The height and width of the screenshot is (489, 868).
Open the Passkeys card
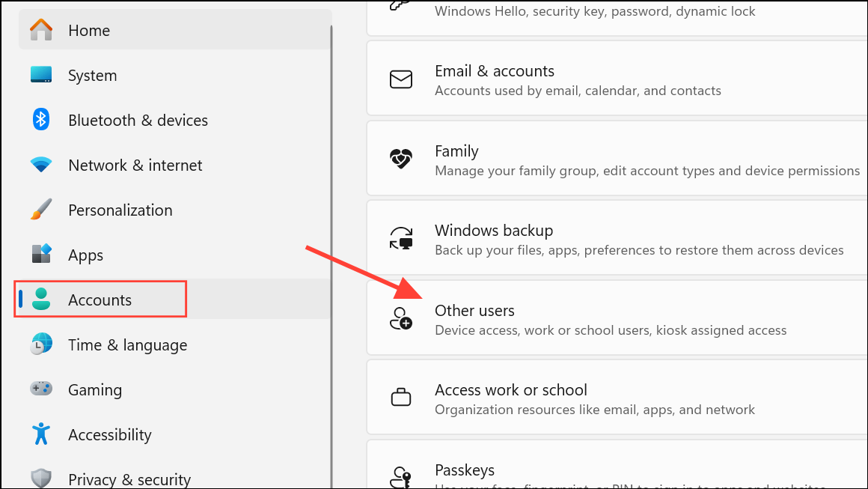[617, 464]
